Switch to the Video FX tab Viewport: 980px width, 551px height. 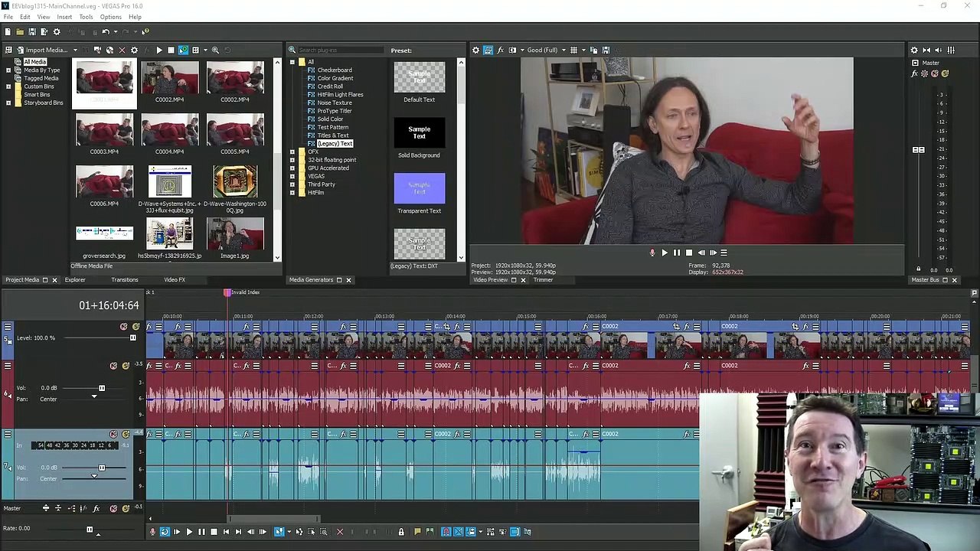(x=175, y=280)
